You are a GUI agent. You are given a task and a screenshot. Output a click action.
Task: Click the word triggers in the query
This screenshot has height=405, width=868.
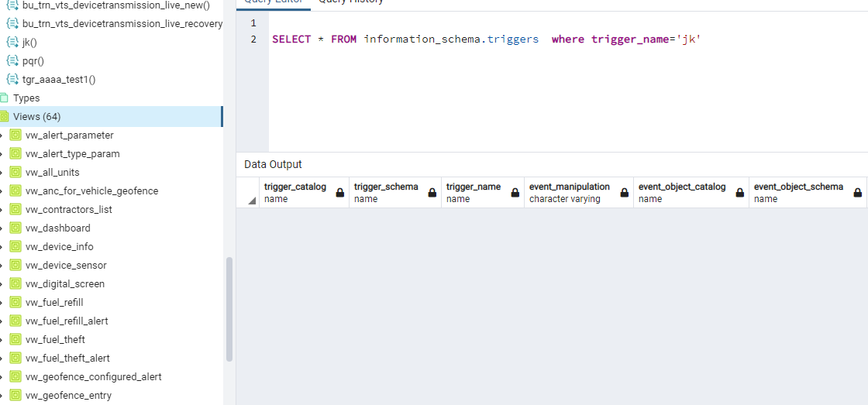point(513,39)
